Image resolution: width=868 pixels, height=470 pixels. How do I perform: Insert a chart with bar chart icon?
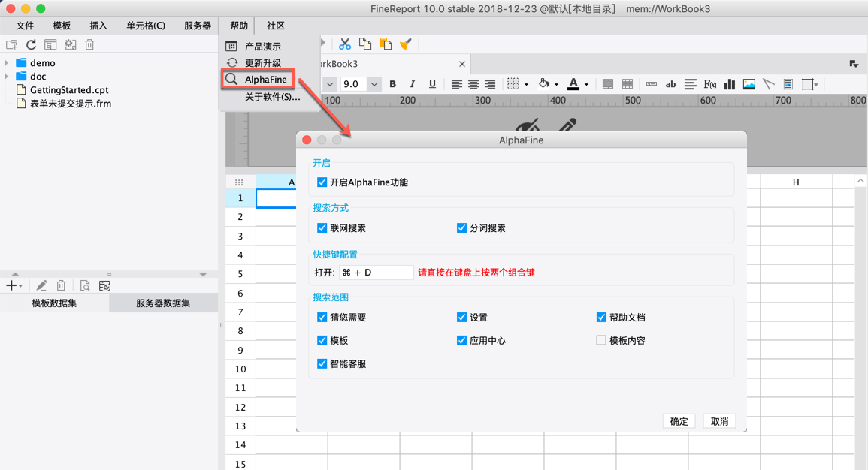[x=730, y=84]
